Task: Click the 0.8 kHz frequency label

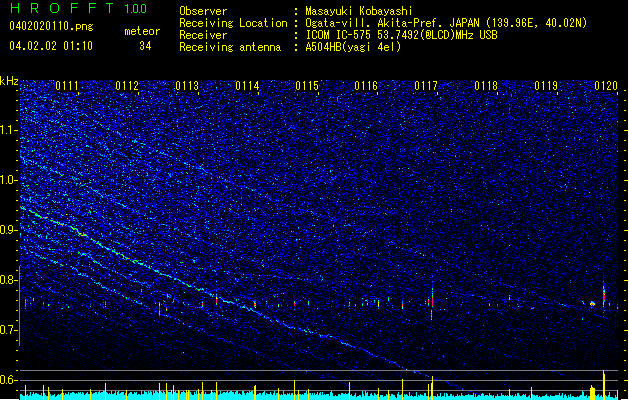Action: point(8,280)
